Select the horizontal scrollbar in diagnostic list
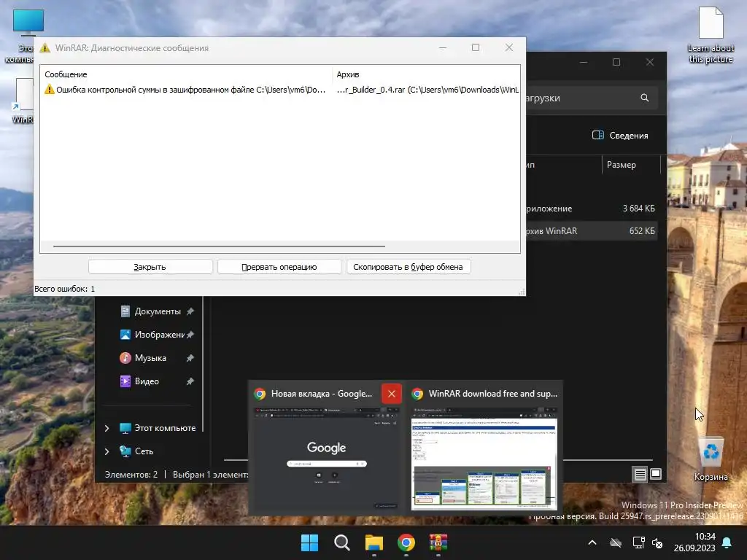Viewport: 747px width, 560px height. tap(219, 246)
